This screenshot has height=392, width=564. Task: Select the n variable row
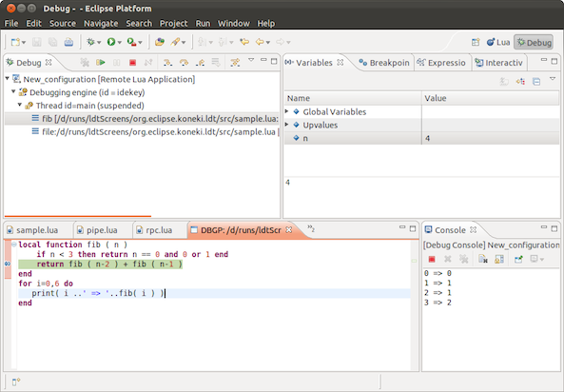click(x=421, y=138)
